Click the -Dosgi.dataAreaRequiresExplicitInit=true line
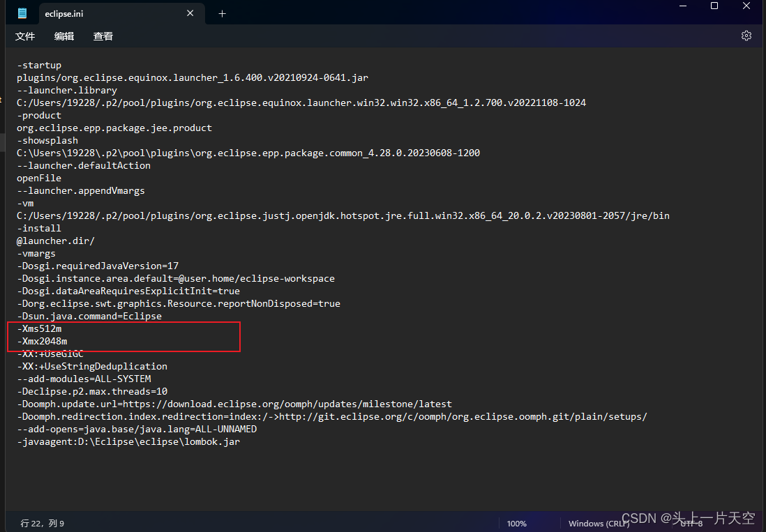Viewport: 766px width, 532px height. click(128, 291)
